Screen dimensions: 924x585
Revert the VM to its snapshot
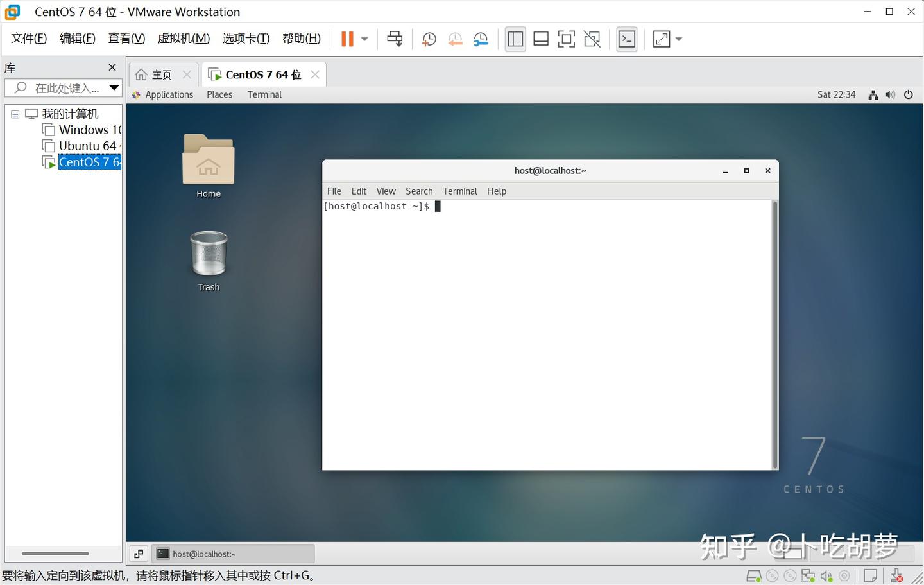[455, 39]
